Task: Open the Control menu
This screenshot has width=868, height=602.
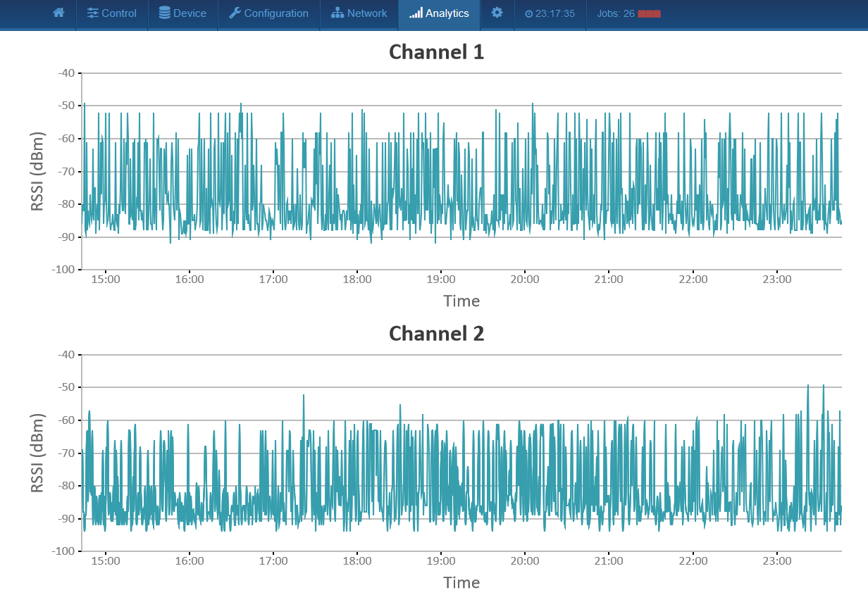Action: pyautogui.click(x=112, y=13)
